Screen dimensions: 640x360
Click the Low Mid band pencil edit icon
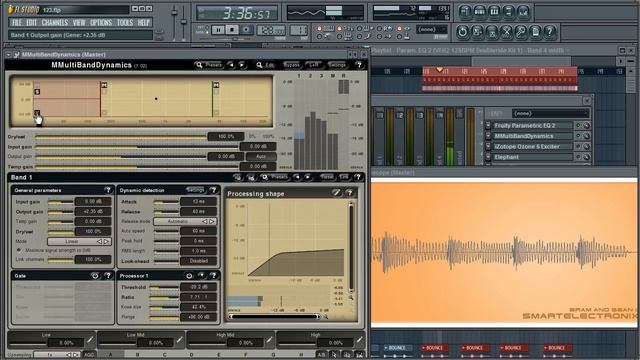179,340
